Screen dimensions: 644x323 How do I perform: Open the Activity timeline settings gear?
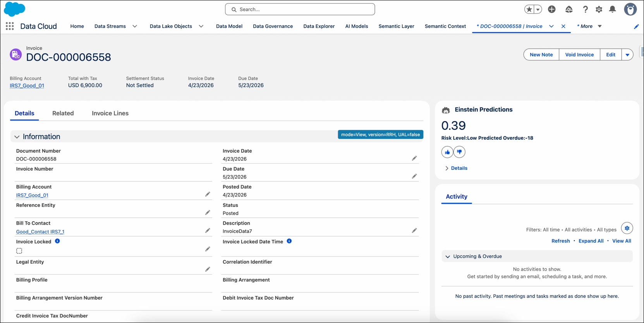click(x=627, y=228)
